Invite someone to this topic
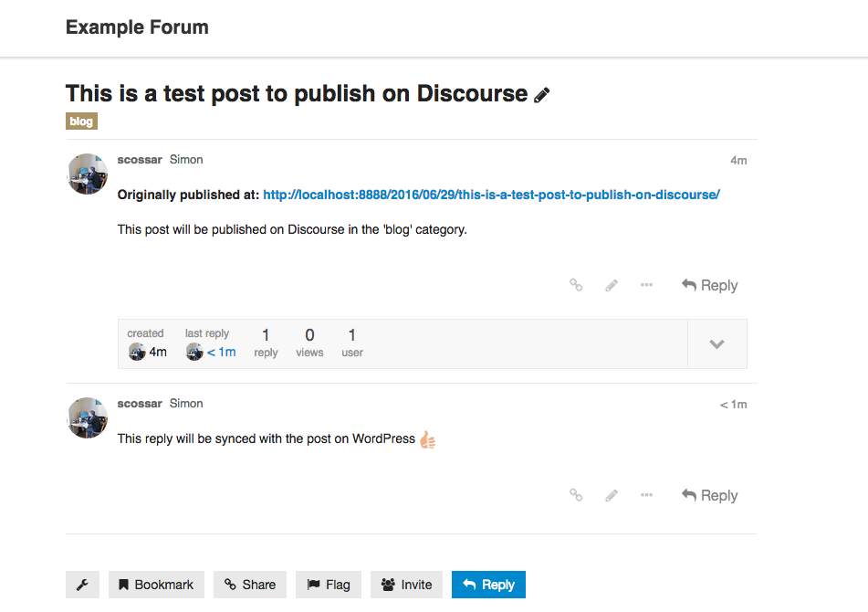The width and height of the screenshot is (868, 612). coord(407,585)
